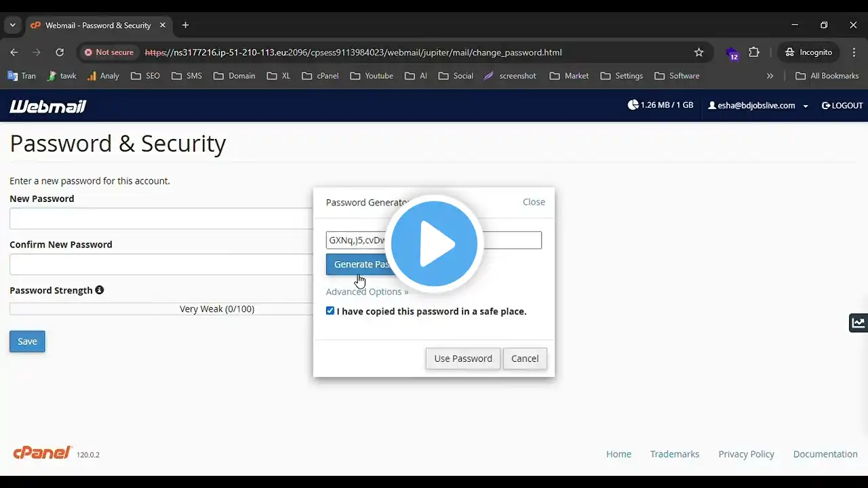This screenshot has height=488, width=868.
Task: Open the Extensions puzzle-piece menu
Action: click(x=754, y=52)
